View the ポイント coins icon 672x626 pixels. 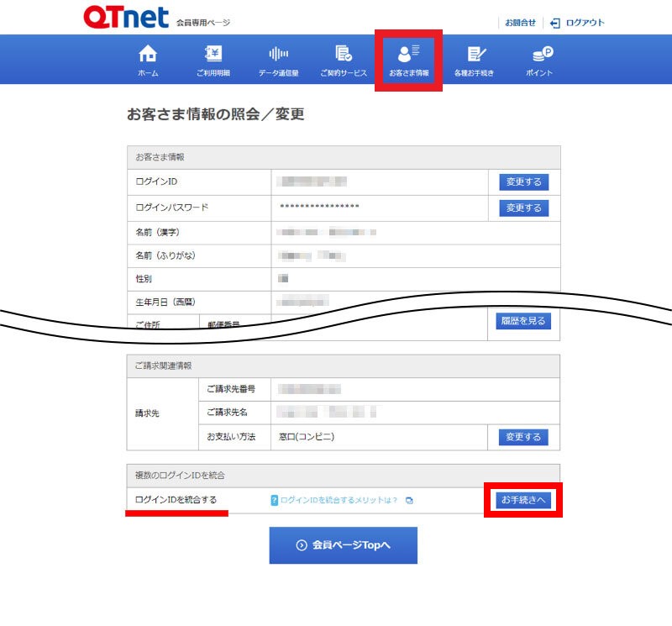click(x=542, y=55)
